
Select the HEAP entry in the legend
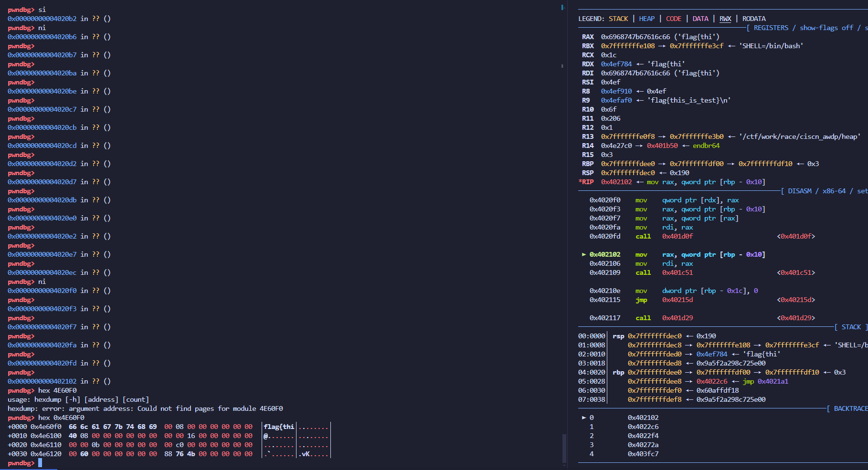point(647,19)
